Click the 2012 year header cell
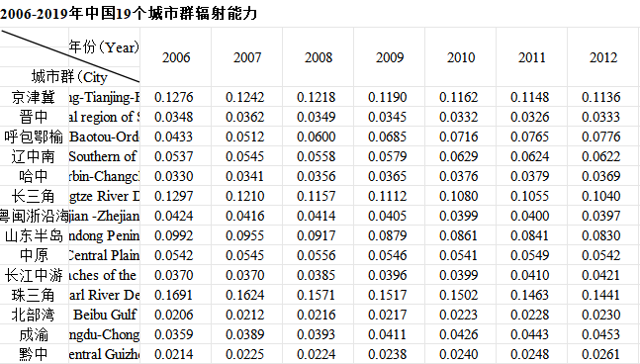This screenshot has width=640, height=364. pos(603,57)
